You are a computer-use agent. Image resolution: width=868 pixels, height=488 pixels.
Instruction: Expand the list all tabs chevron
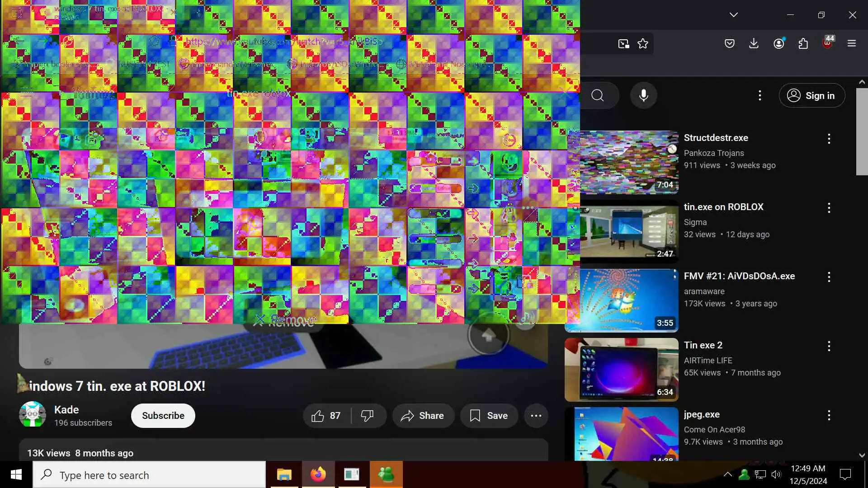[x=733, y=14]
